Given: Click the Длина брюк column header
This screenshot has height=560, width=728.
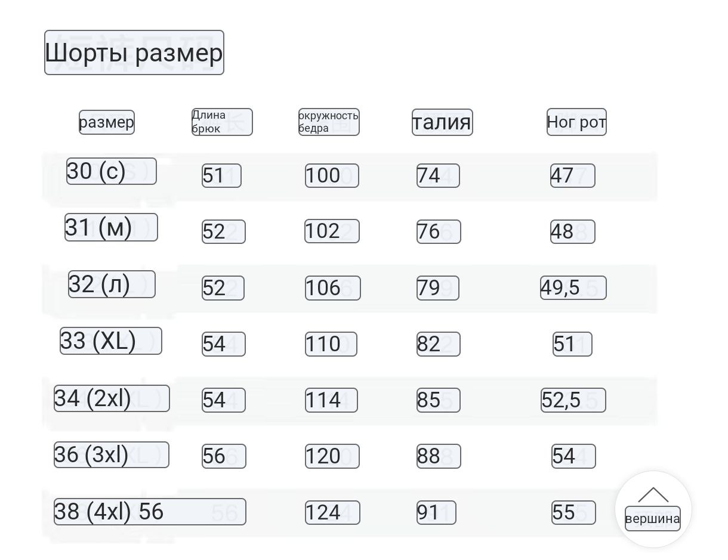Looking at the screenshot, I should [x=222, y=122].
